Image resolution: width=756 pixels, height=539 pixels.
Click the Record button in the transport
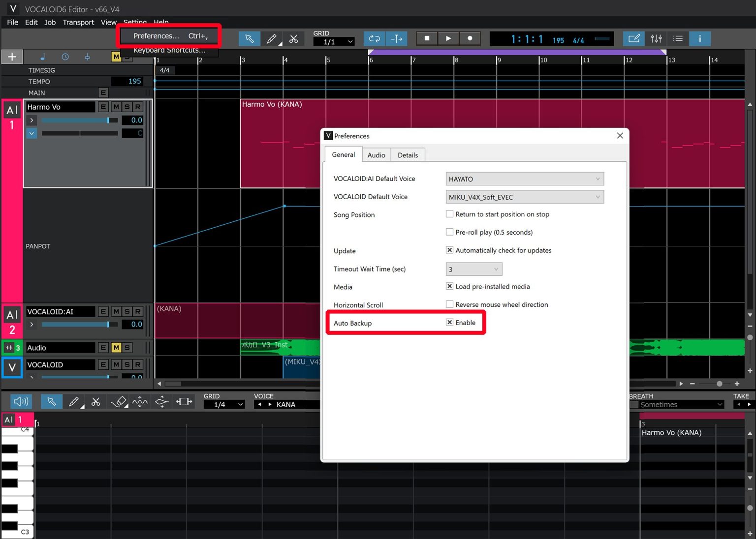[x=470, y=38]
